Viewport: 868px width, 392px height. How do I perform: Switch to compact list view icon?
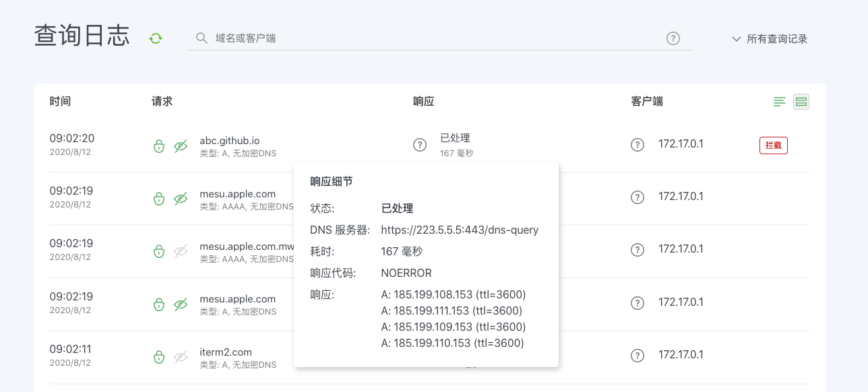click(x=780, y=102)
